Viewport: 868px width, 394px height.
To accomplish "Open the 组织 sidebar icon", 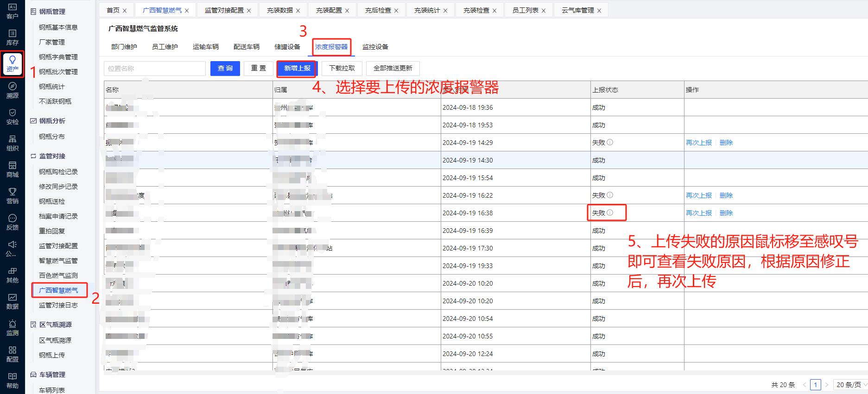I will pyautogui.click(x=13, y=143).
